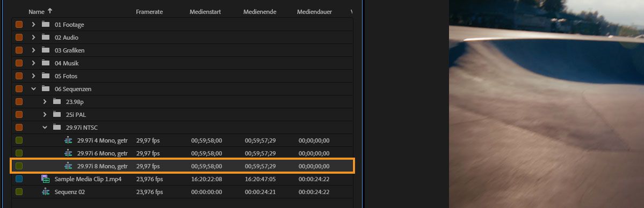644x208 pixels.
Task: Sort by the Name column header
Action: coord(36,12)
